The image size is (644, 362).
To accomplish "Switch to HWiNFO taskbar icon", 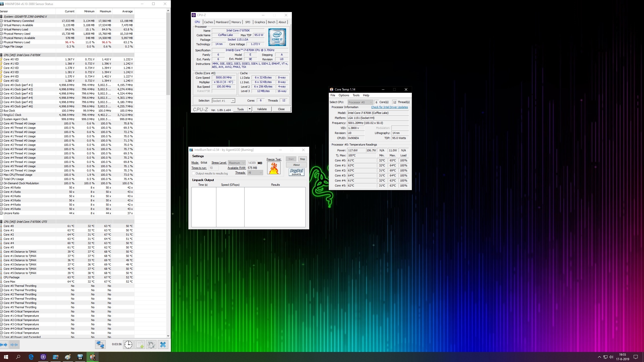I will click(80, 357).
